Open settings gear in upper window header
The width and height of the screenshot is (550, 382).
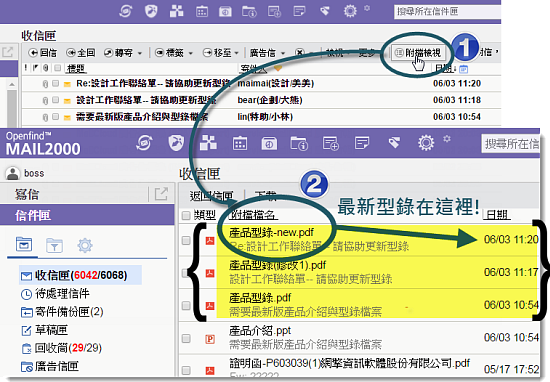[350, 11]
